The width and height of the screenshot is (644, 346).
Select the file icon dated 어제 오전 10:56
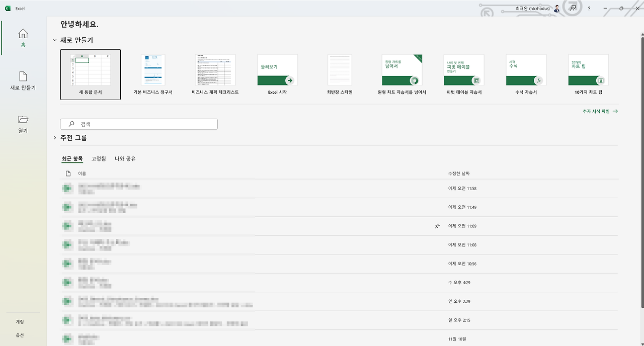point(67,264)
